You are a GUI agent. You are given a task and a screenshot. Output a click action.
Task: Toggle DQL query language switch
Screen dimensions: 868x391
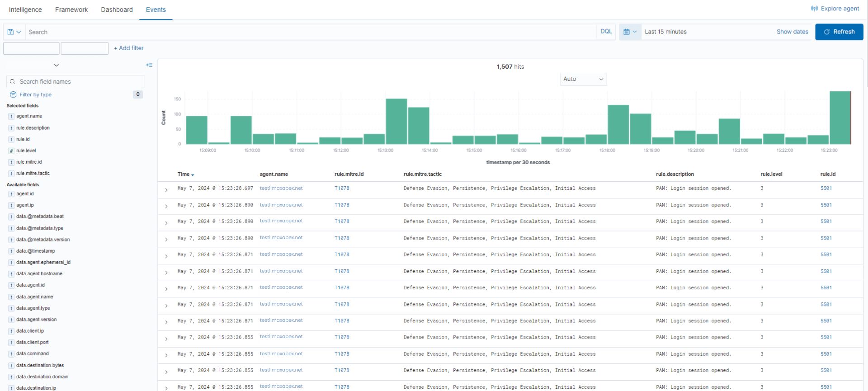[x=606, y=32]
